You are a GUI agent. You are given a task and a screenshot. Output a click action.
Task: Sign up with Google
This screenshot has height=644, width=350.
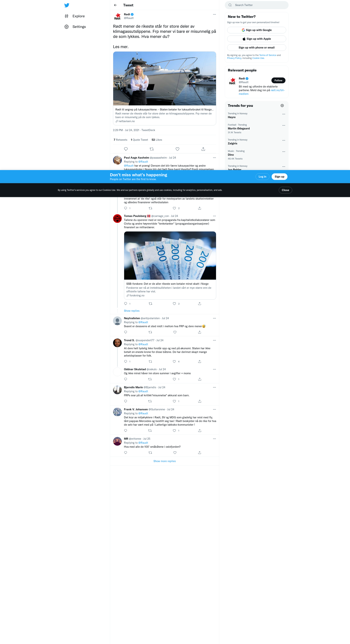(x=256, y=30)
